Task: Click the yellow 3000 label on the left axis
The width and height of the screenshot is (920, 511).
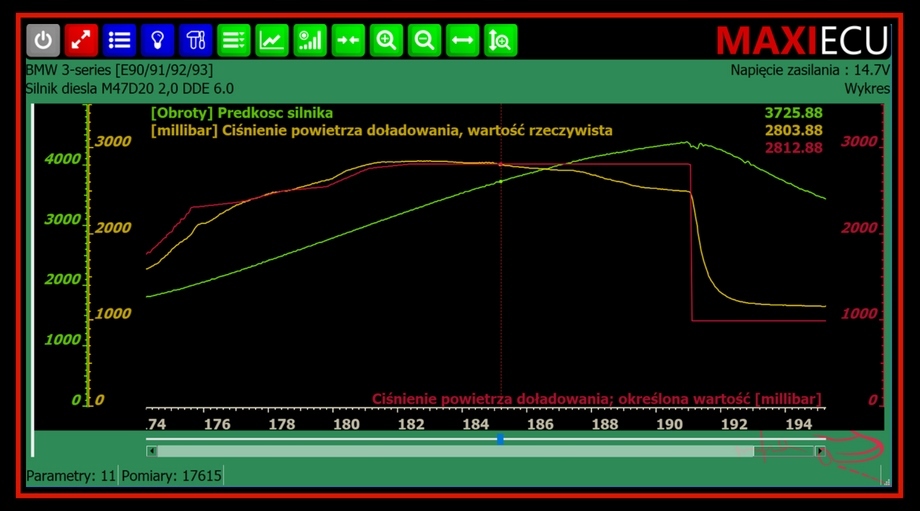Action: 113,141
